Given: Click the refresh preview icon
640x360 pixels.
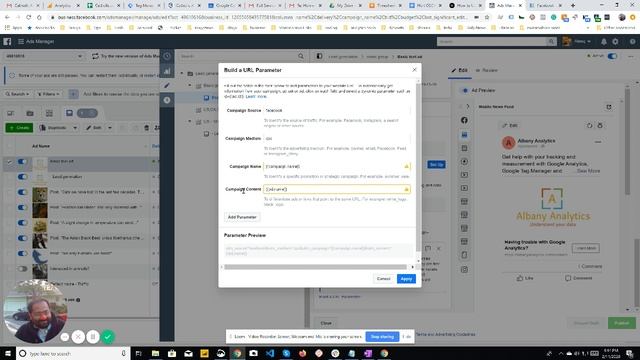Looking at the screenshot, I should click(x=589, y=126).
